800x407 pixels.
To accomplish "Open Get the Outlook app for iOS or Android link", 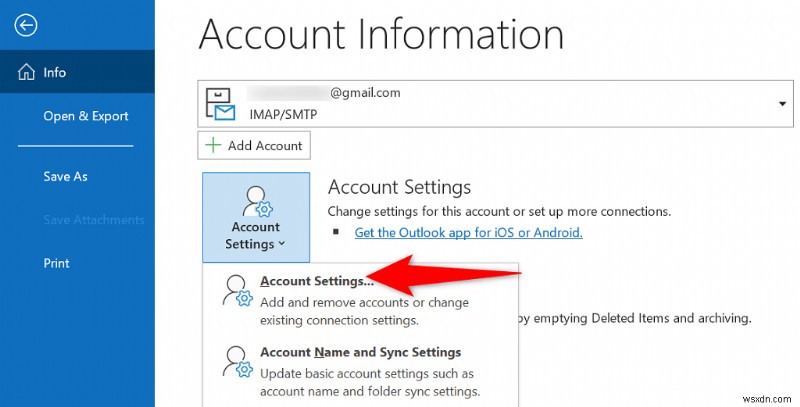I will tap(468, 233).
